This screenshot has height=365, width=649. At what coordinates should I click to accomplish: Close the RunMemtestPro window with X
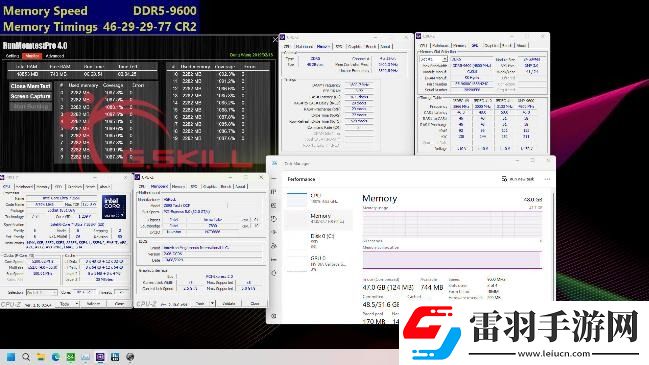click(275, 39)
